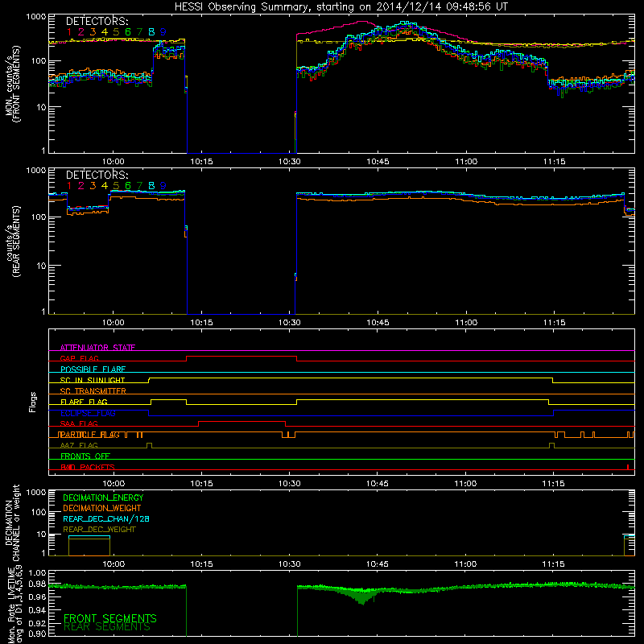Click detector 3 in rear segments legend
The height and width of the screenshot is (644, 644).
(93, 186)
